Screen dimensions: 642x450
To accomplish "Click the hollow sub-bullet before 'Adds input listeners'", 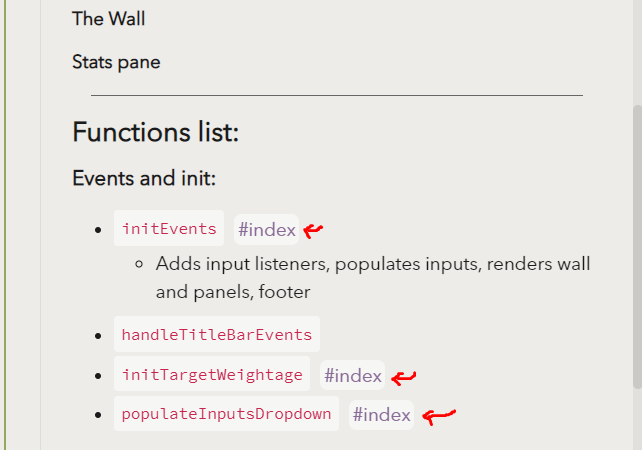I will click(x=139, y=265).
